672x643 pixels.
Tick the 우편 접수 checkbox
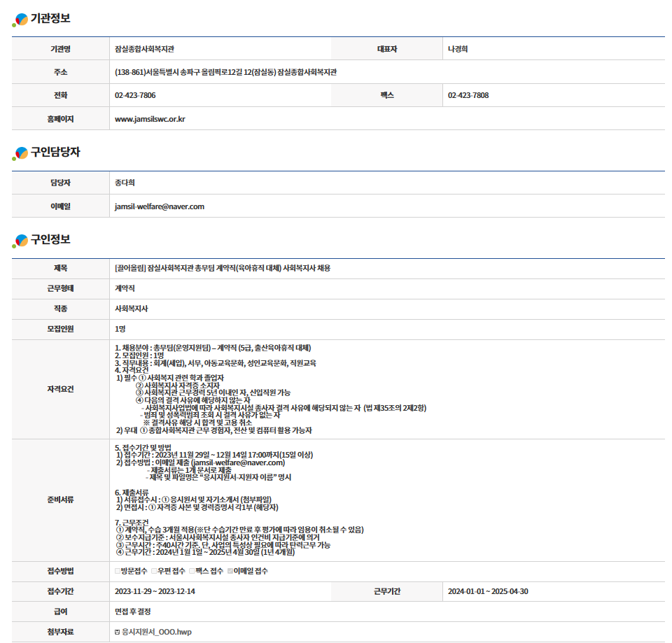tap(154, 572)
